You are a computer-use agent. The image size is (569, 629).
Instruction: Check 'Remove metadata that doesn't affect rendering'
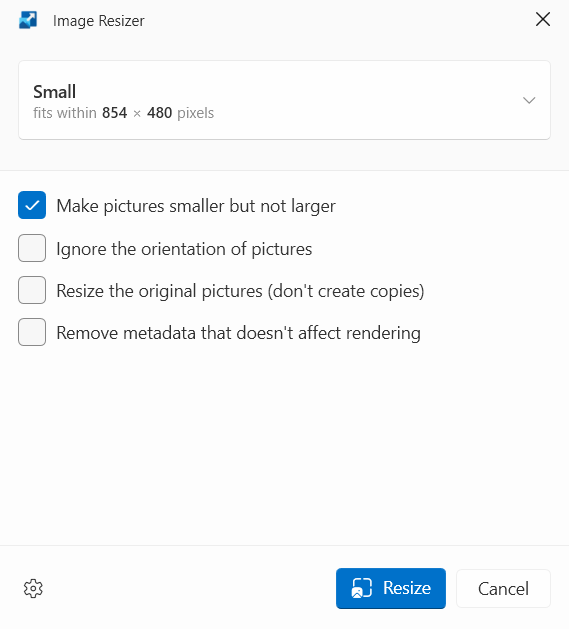pyautogui.click(x=32, y=332)
